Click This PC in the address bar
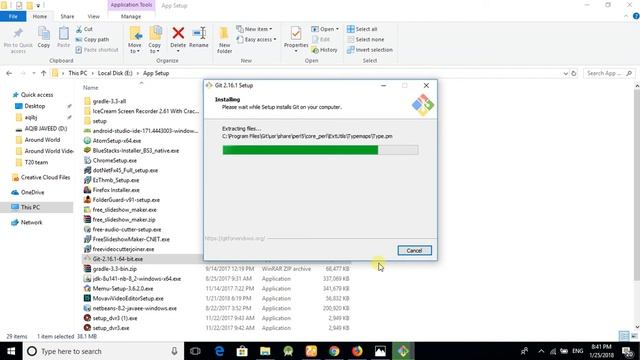The image size is (640, 360). [x=78, y=73]
